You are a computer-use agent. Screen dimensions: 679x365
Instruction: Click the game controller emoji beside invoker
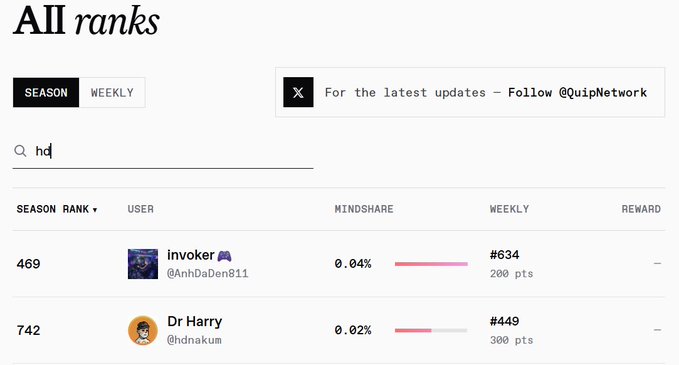click(x=224, y=256)
